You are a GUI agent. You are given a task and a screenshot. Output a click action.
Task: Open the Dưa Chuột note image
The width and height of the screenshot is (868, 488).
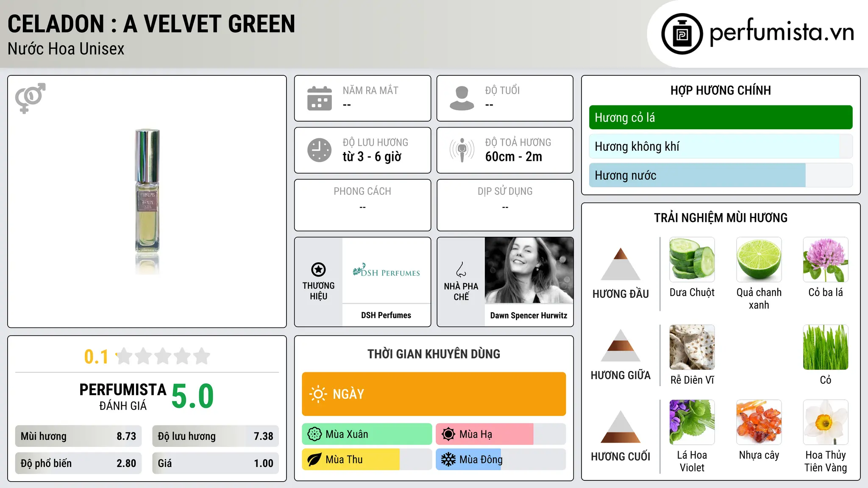692,260
